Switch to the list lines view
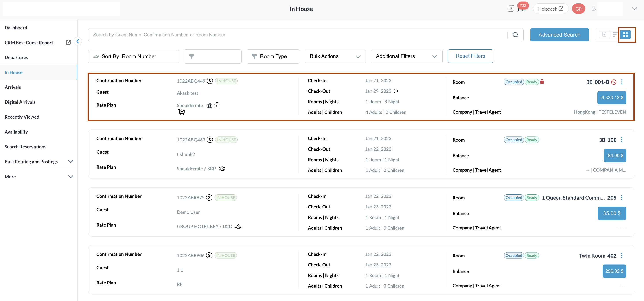 point(615,35)
